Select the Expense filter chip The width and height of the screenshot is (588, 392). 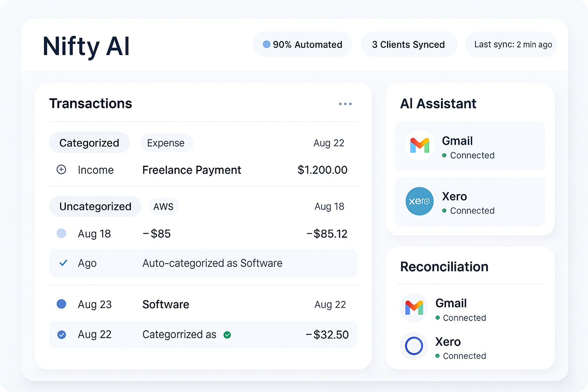(x=166, y=143)
